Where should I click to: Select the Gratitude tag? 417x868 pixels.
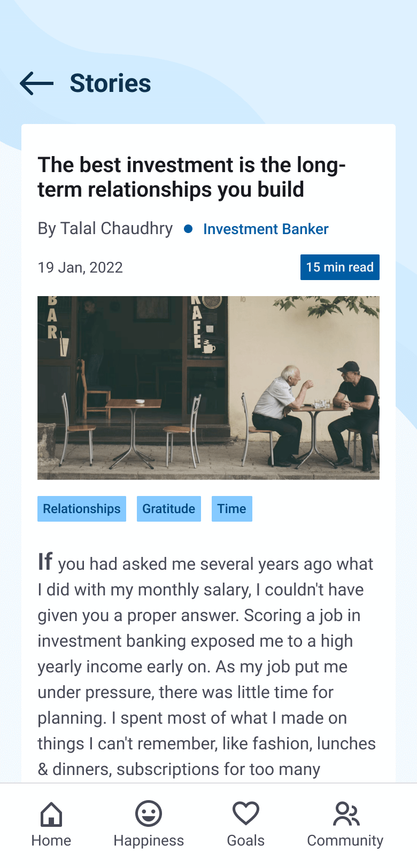pos(169,509)
